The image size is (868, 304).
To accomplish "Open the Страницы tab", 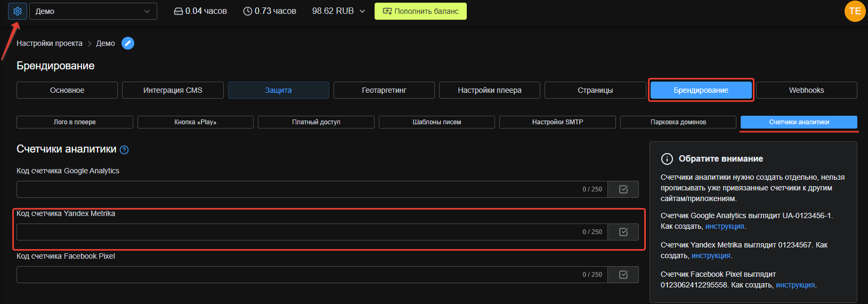I will click(x=595, y=90).
